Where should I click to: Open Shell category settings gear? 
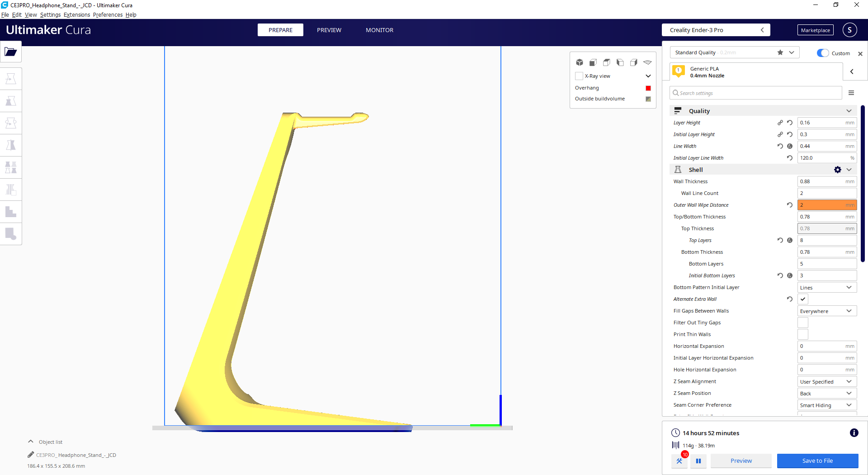tap(838, 170)
